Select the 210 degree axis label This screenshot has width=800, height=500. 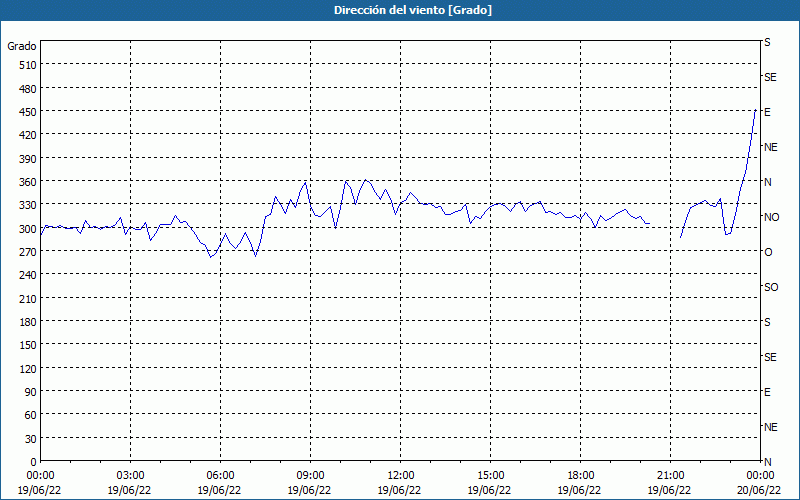tap(28, 298)
